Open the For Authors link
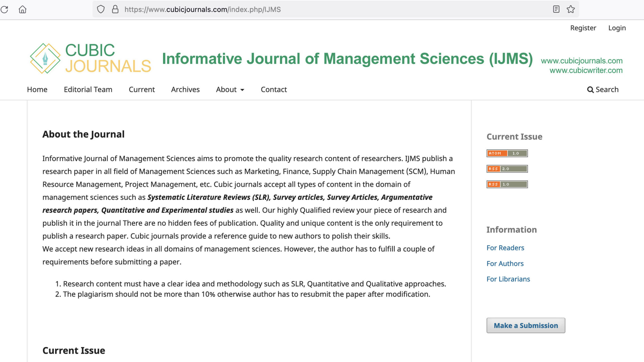This screenshot has width=644, height=362. [505, 264]
